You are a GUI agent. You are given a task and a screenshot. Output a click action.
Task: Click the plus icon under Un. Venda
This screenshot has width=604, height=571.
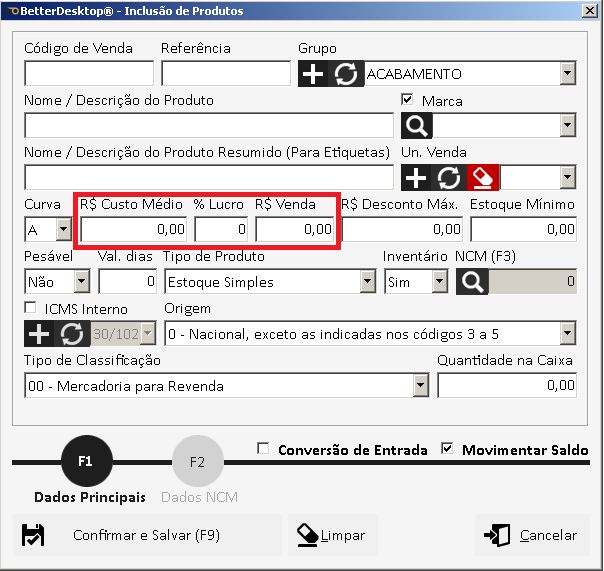[x=417, y=178]
